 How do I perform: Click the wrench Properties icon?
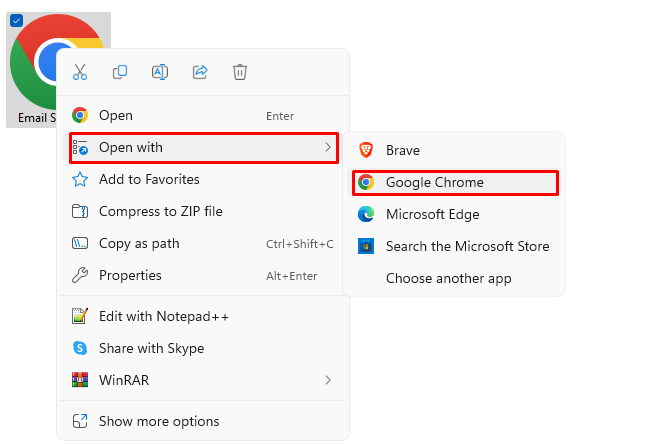point(80,275)
